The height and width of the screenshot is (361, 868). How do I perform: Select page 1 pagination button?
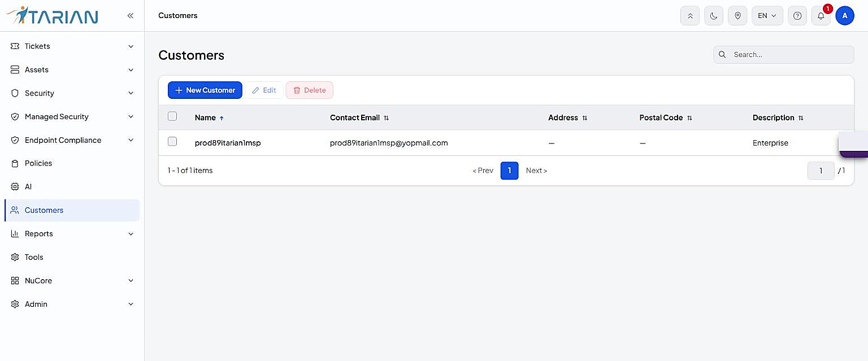tap(509, 171)
